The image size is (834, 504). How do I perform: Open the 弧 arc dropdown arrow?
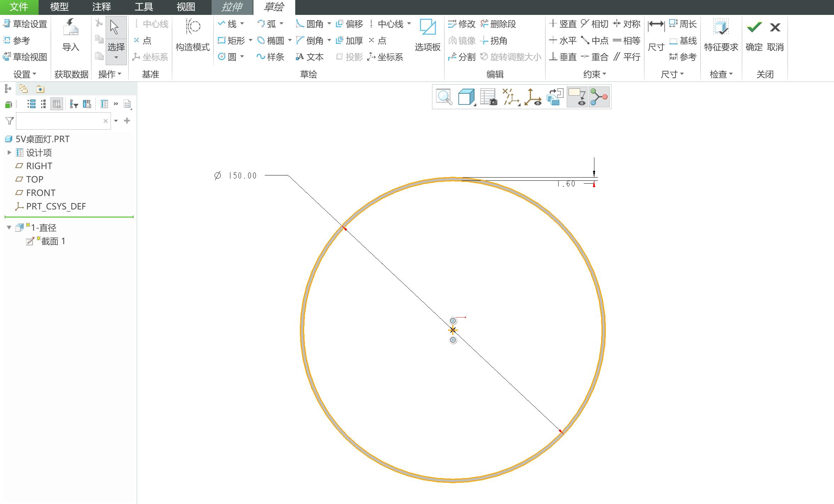pos(281,24)
